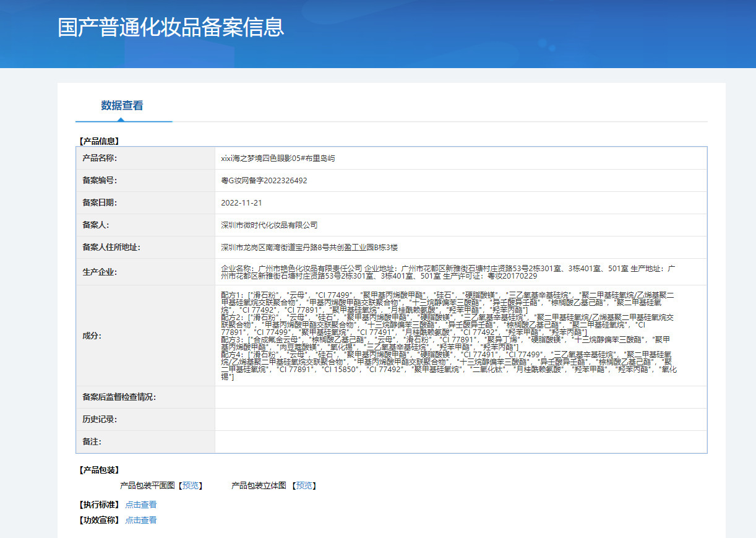Preview 产品包装立体图 via 预览 link
The height and width of the screenshot is (538, 756).
tap(304, 485)
